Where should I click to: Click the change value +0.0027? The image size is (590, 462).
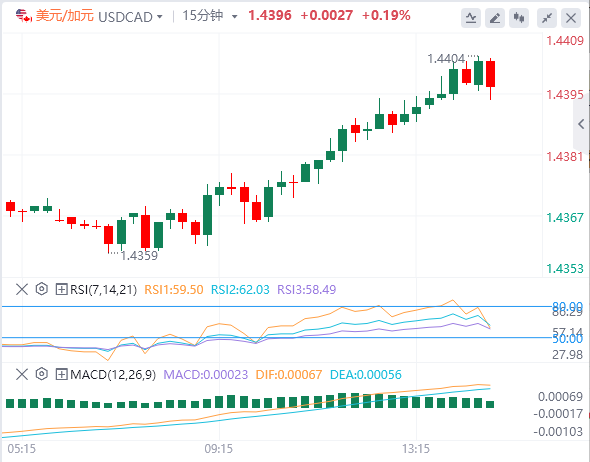point(327,15)
